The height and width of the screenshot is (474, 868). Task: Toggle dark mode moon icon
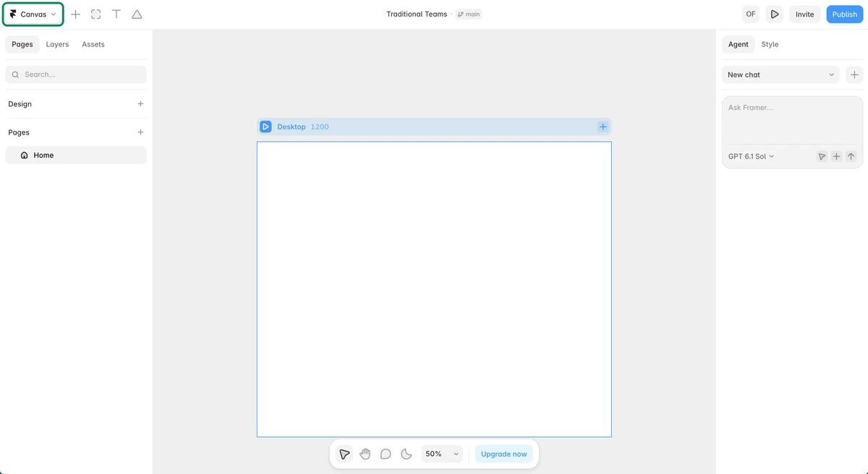[x=407, y=454]
